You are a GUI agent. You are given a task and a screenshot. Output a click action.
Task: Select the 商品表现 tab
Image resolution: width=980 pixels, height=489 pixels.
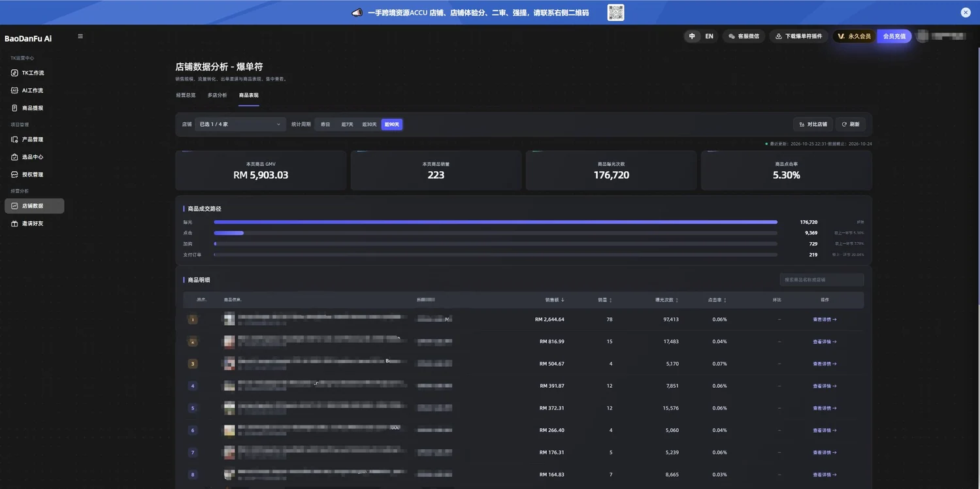click(x=248, y=95)
